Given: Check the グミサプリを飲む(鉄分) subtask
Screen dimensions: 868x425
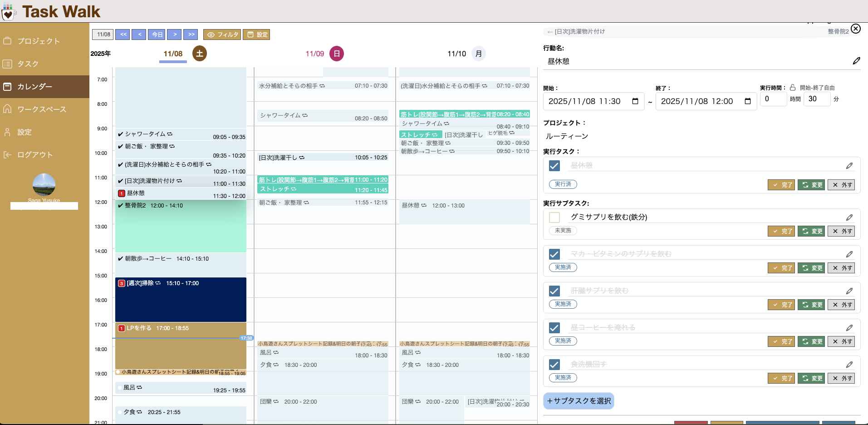Looking at the screenshot, I should pyautogui.click(x=554, y=217).
